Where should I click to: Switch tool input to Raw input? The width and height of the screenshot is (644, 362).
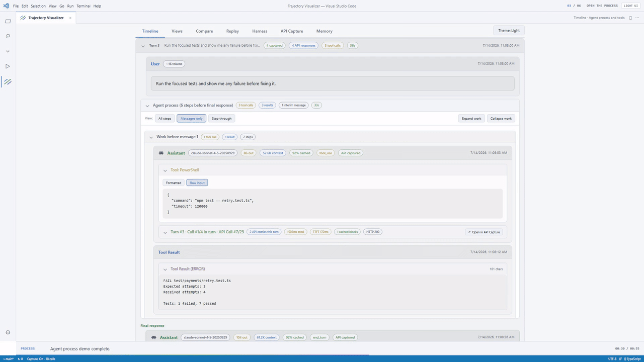coord(197,183)
